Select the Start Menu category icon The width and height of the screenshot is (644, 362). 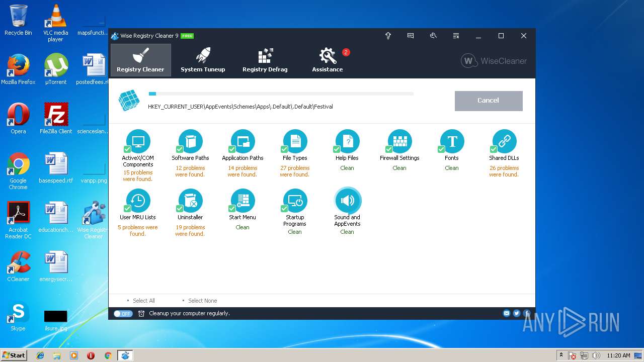(243, 201)
